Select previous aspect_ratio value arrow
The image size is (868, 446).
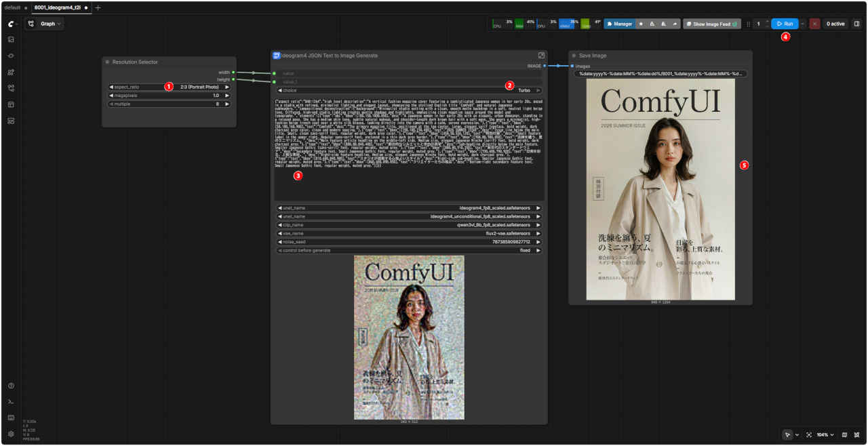[x=111, y=87]
